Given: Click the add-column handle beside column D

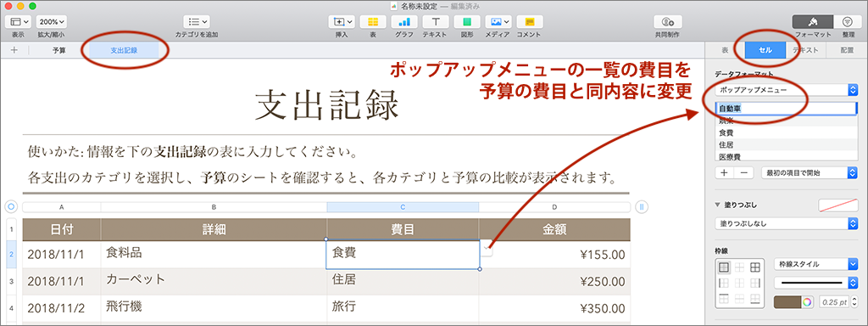Looking at the screenshot, I should pos(643,207).
